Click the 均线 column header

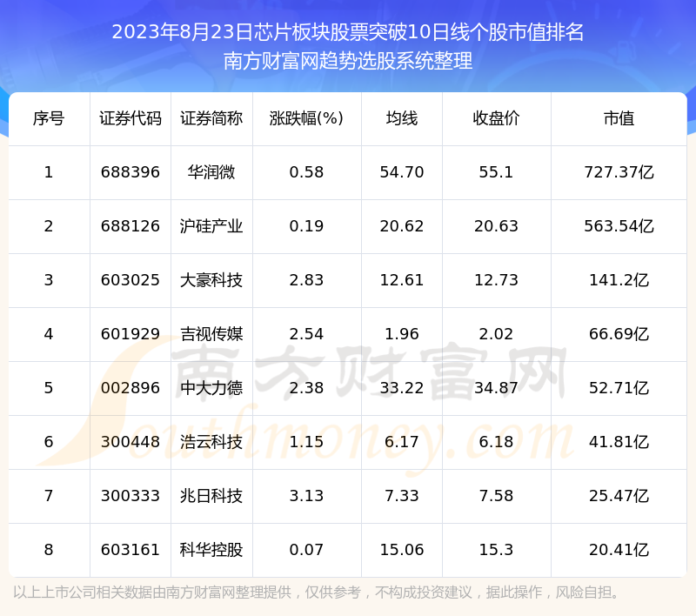(x=402, y=118)
